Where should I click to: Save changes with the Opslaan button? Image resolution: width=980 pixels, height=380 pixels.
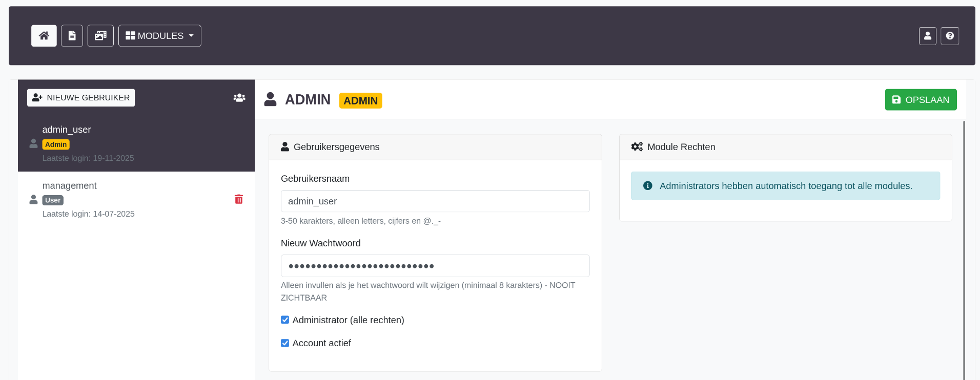click(x=921, y=100)
